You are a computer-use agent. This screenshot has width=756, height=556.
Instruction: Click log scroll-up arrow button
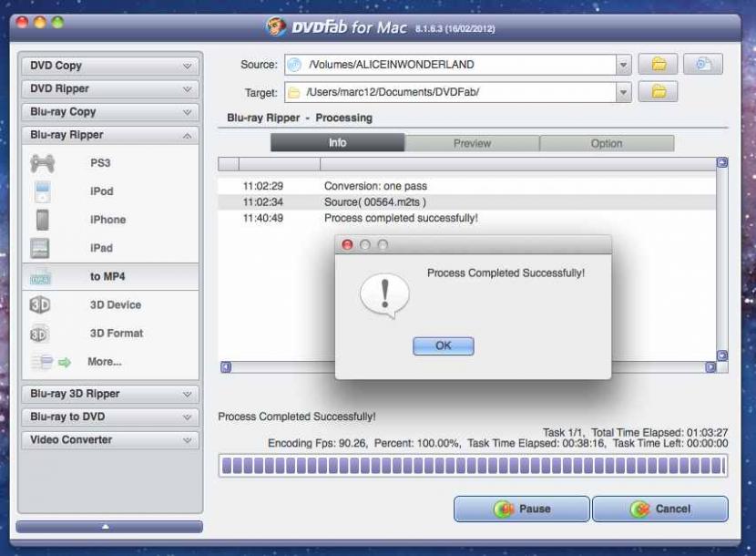point(721,162)
